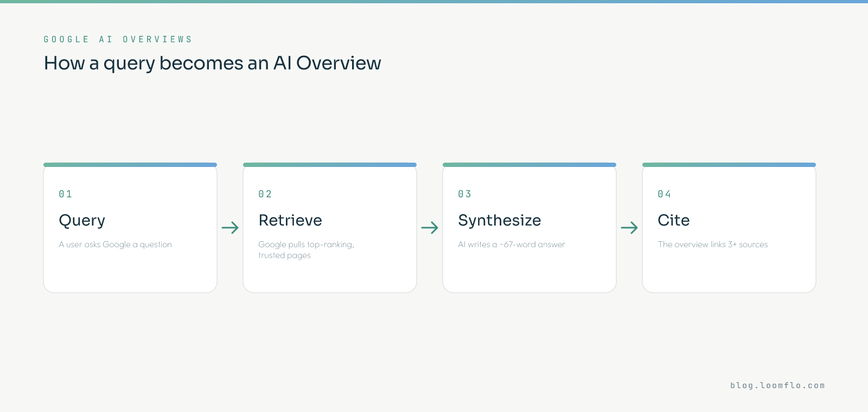Click the "Synthesize" card title
This screenshot has height=412, width=868.
(x=500, y=221)
